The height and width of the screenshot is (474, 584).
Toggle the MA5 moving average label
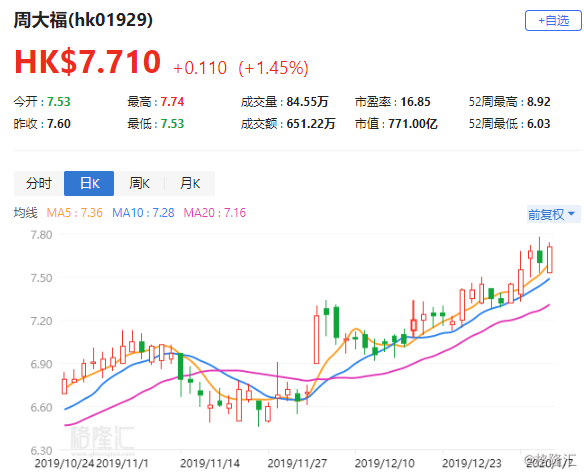74,213
